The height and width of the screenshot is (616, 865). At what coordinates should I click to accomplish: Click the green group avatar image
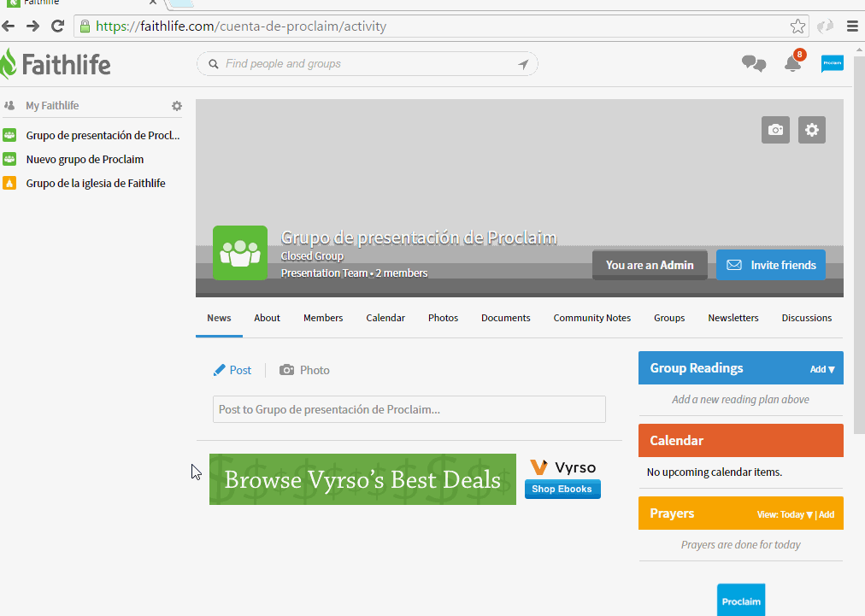point(240,253)
